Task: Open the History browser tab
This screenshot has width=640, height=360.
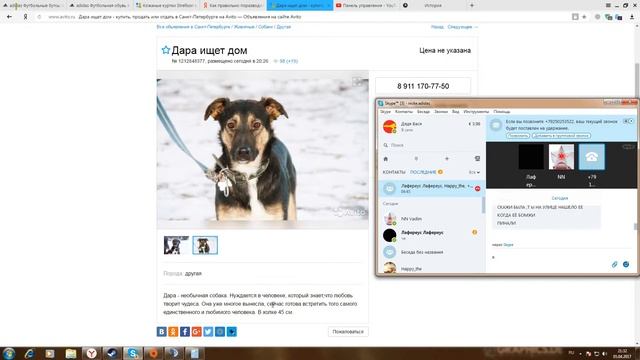Action: pyautogui.click(x=433, y=5)
